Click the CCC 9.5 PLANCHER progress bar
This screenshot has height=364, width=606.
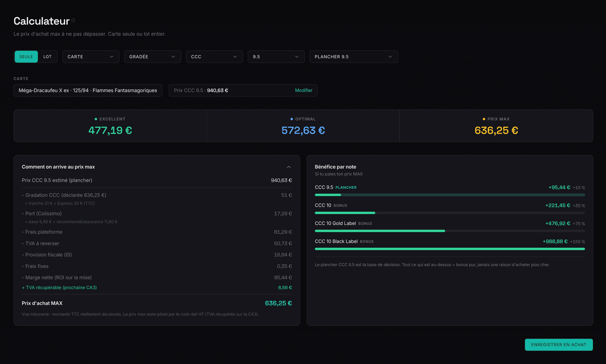pyautogui.click(x=450, y=195)
